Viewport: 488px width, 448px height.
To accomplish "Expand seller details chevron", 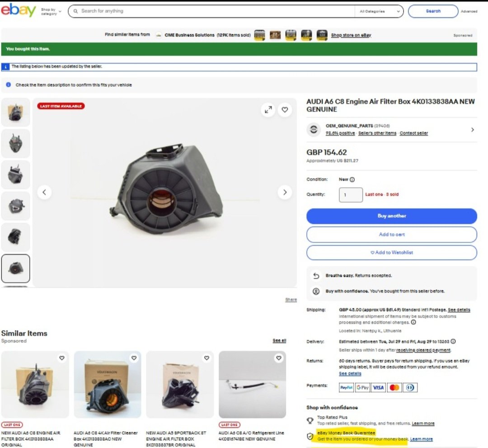I will coord(473,129).
